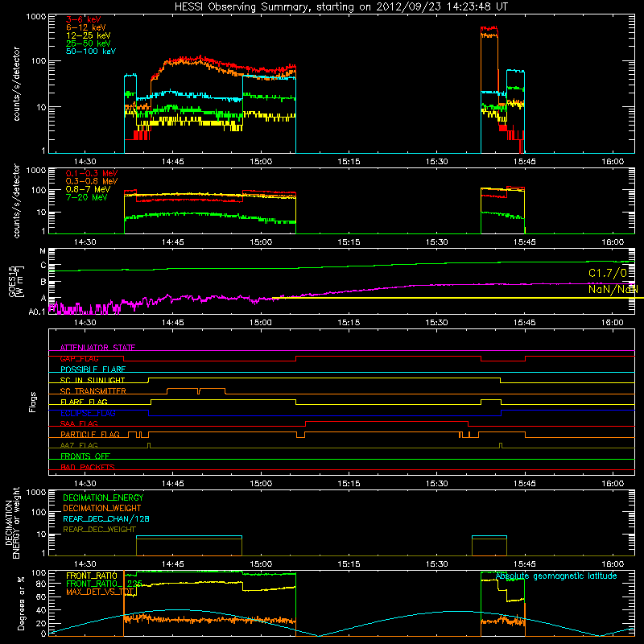Click the 14:30 tick under the top panel

(x=85, y=162)
